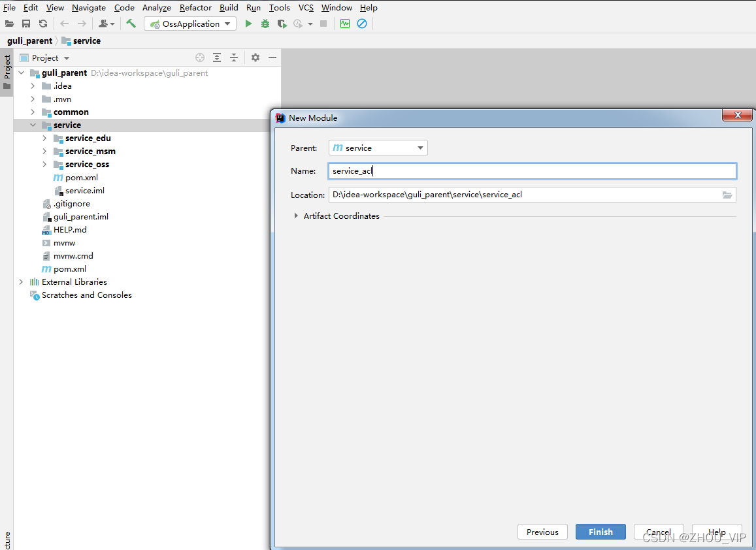Screen dimensions: 756x550
Task: Collapse the service module node
Action: coord(33,125)
